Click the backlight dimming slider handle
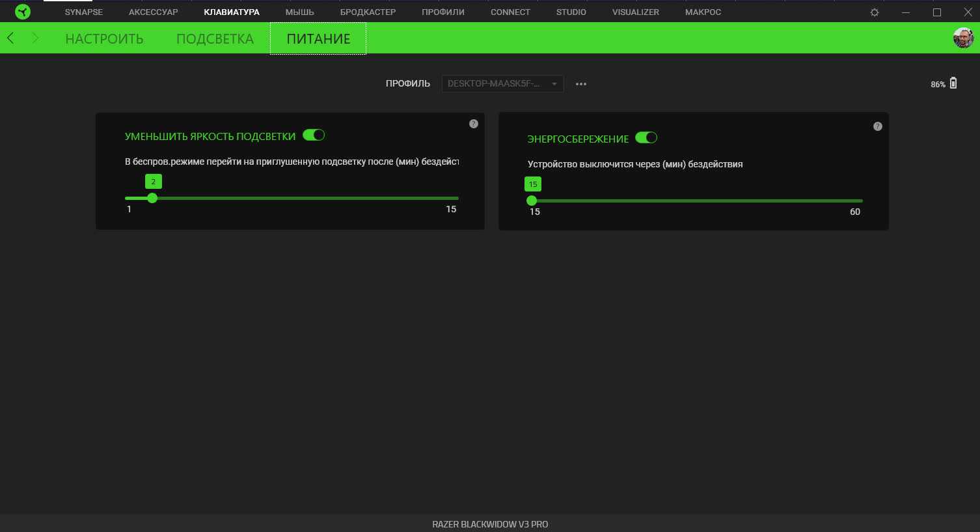Screen dimensions: 980x532 coord(152,198)
